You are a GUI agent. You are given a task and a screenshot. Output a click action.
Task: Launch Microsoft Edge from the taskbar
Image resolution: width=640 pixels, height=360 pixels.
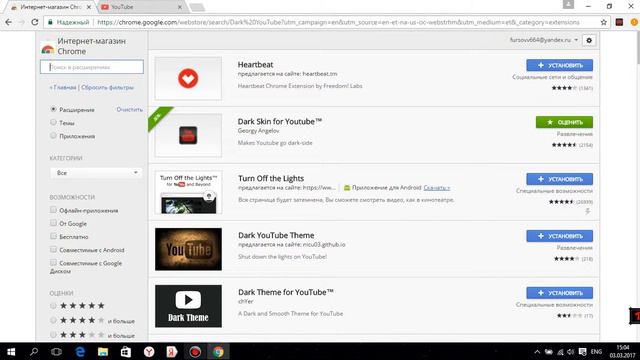[80, 351]
